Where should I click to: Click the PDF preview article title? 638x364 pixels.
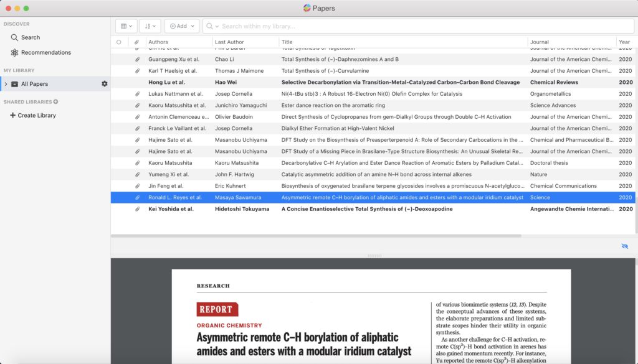click(x=304, y=344)
